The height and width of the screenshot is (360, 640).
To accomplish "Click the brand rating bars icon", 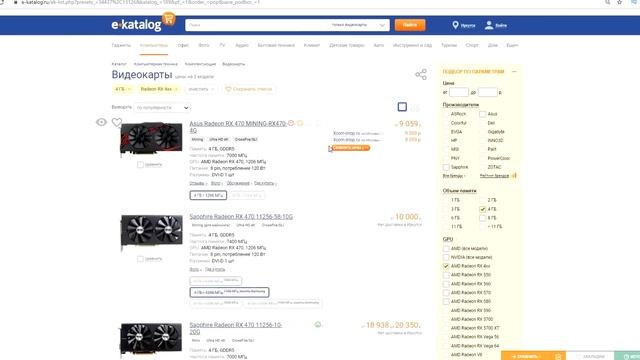I will 514,176.
